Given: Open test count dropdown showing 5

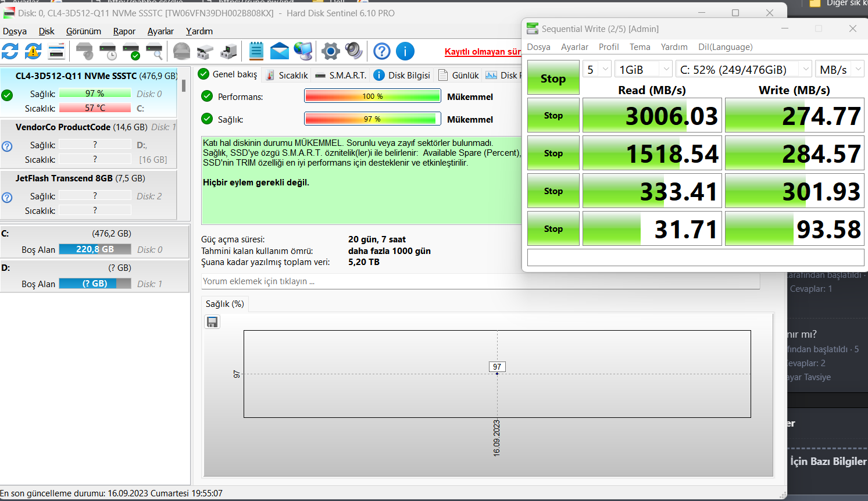Looking at the screenshot, I should pyautogui.click(x=597, y=69).
